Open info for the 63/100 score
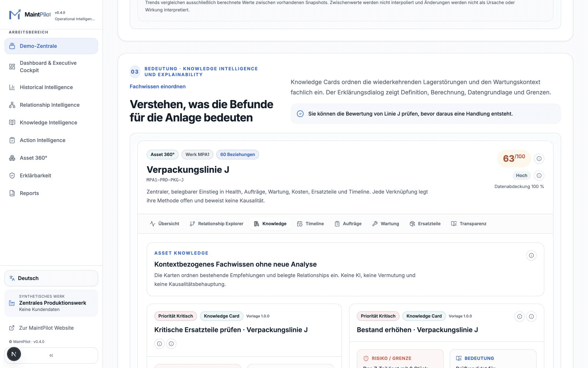The width and height of the screenshot is (588, 368). pos(539,159)
